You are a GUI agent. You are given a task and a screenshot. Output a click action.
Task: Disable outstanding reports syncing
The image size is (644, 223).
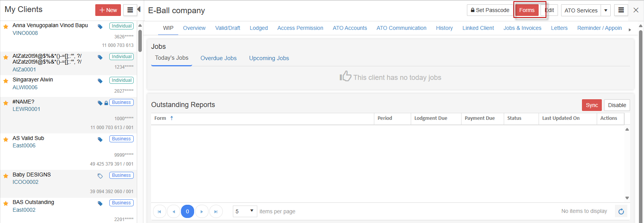click(616, 105)
